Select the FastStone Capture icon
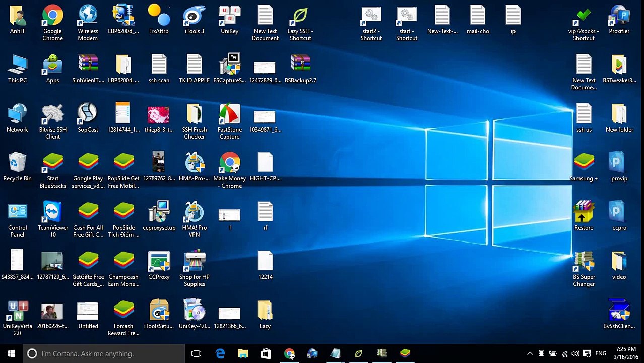The image size is (644, 363). coord(229,122)
